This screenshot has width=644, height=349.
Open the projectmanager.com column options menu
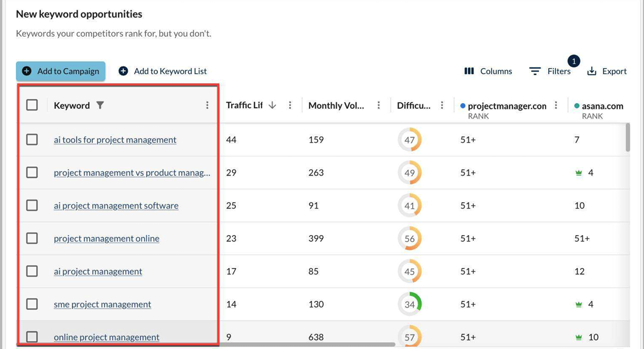556,105
